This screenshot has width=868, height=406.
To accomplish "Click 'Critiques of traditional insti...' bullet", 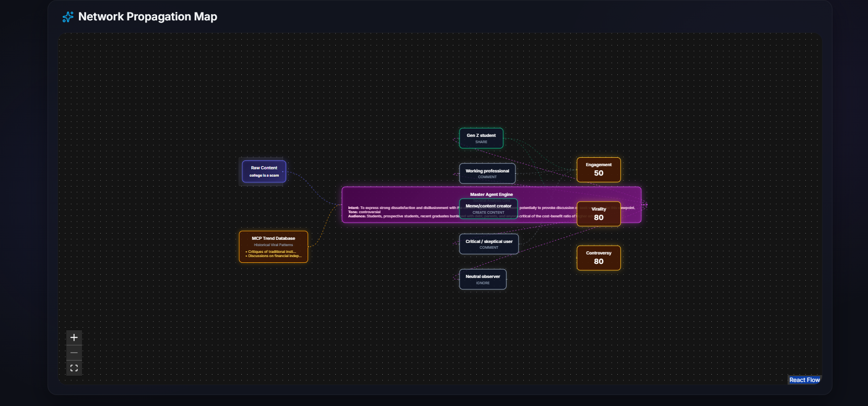I will [271, 252].
